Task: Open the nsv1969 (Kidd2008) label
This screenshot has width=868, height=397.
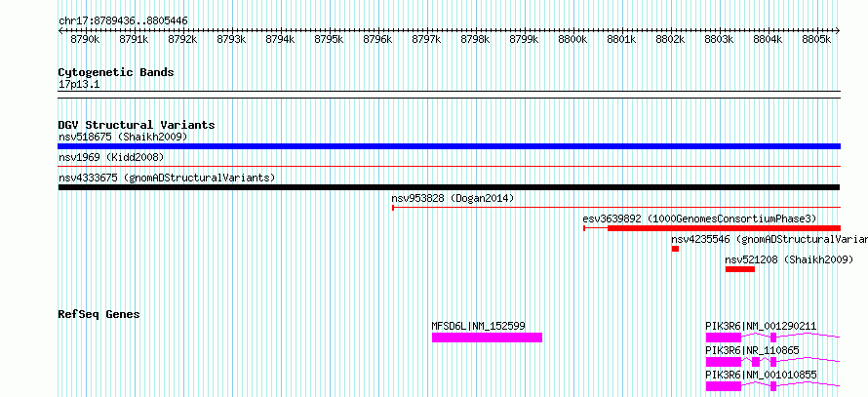Action: pos(111,157)
